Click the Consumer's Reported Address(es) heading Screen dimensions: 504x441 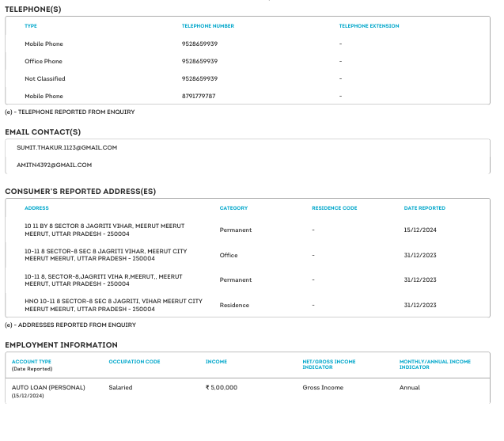80,192
